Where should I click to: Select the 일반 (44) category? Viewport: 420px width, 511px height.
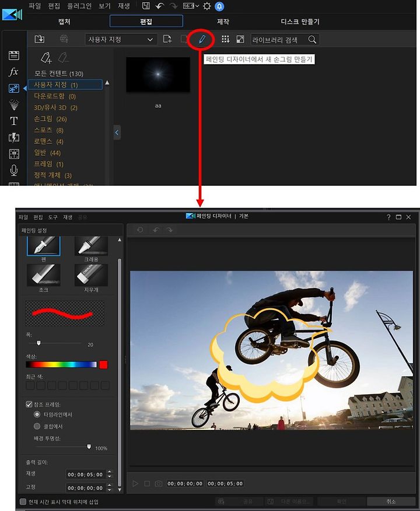coord(47,152)
